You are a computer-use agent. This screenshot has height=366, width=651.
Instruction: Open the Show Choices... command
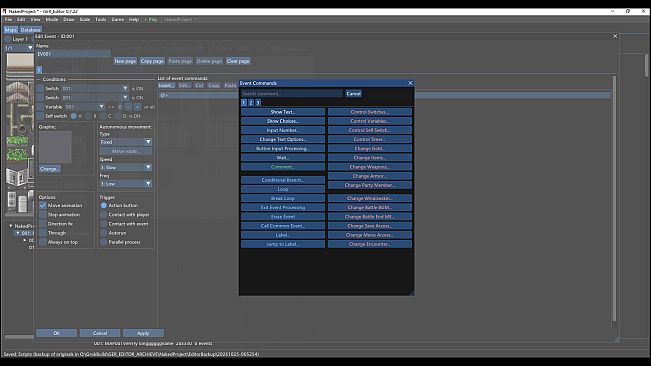283,121
